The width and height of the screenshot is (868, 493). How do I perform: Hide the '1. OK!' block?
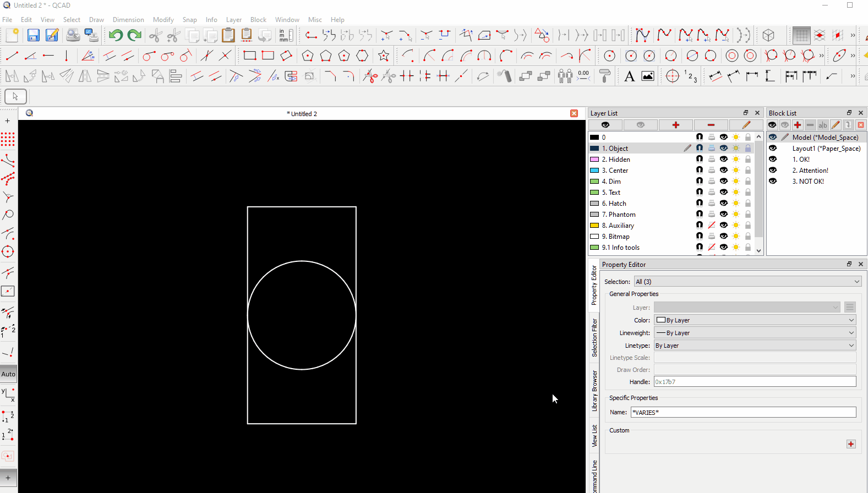pos(773,159)
